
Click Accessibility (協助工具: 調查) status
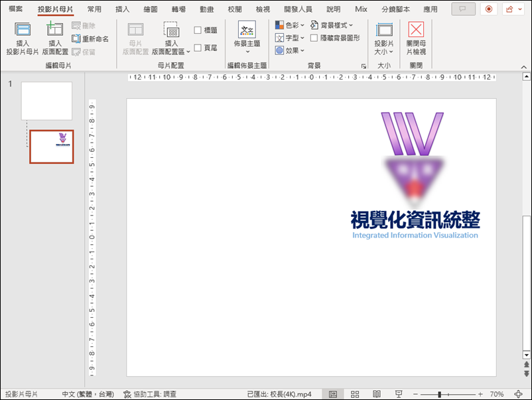click(150, 394)
